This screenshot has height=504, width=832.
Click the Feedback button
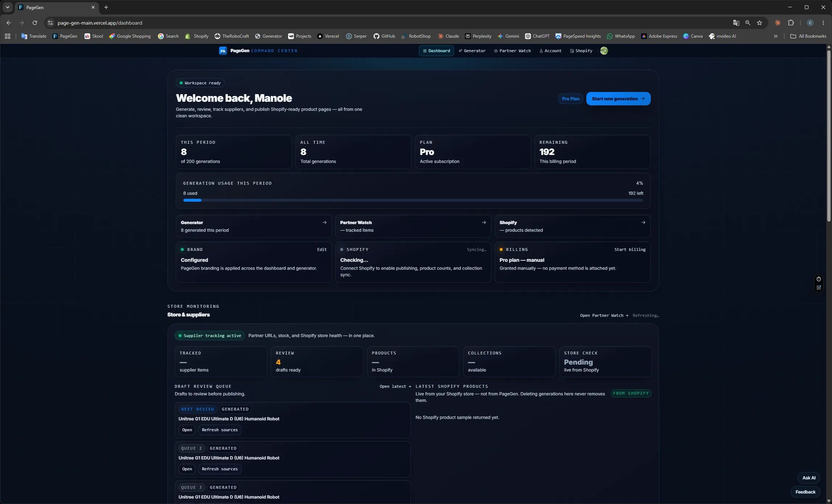[x=805, y=492]
